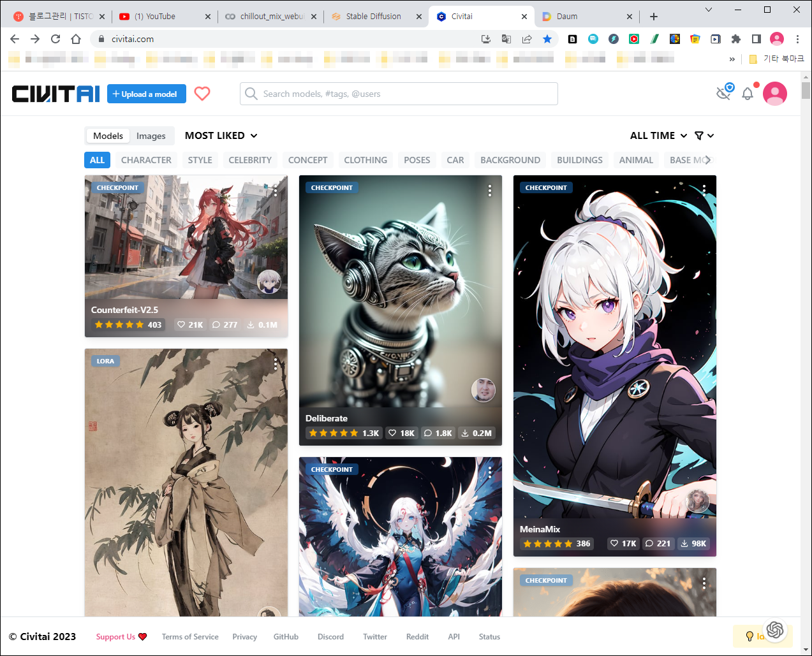Click the 0.2M downloads badge on Deliberate
This screenshot has width=812, height=656.
click(x=476, y=433)
